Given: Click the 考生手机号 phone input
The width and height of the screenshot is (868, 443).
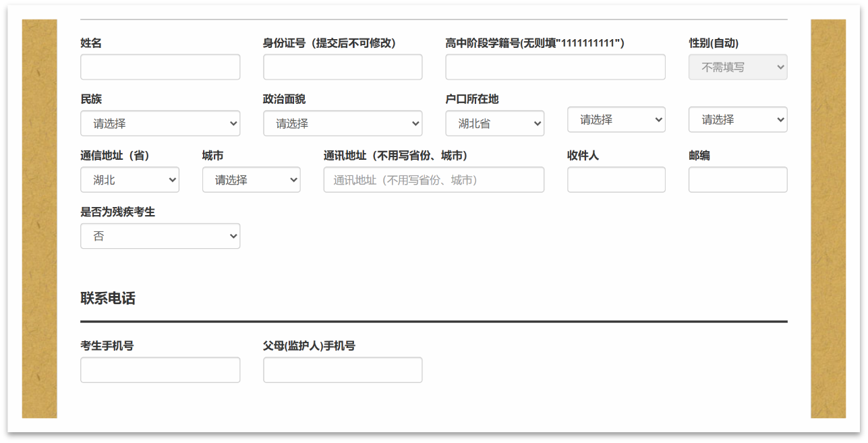Looking at the screenshot, I should (x=160, y=370).
